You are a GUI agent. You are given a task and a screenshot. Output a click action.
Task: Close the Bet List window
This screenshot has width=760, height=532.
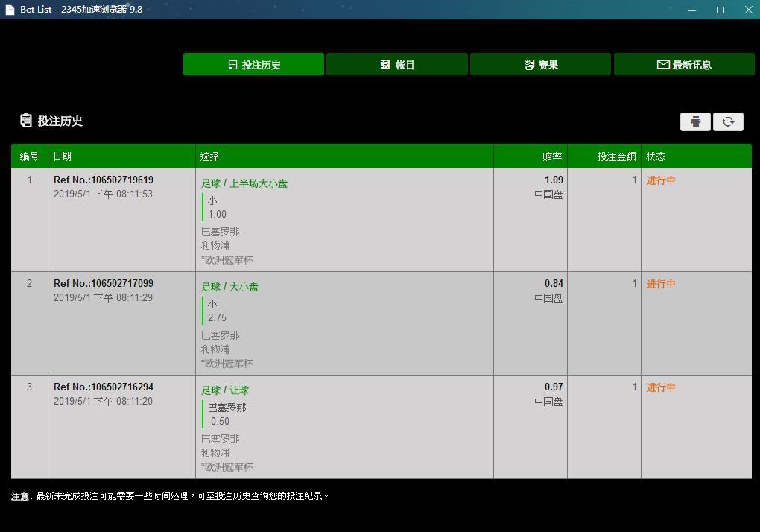pos(748,10)
